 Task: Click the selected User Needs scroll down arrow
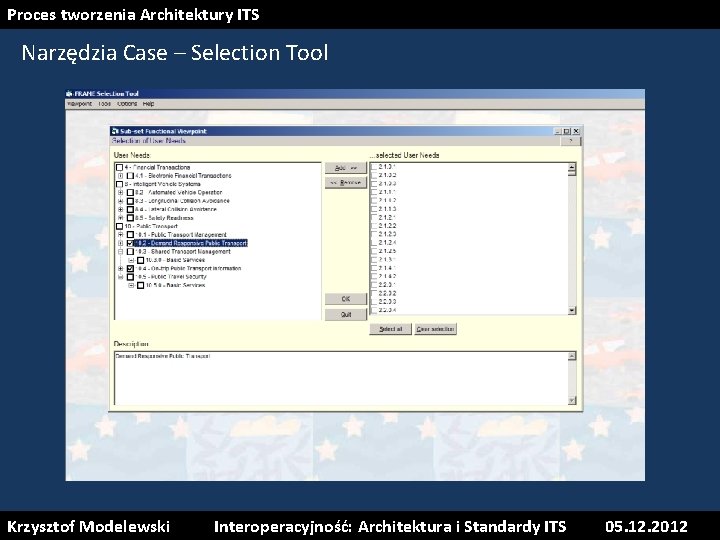click(572, 311)
